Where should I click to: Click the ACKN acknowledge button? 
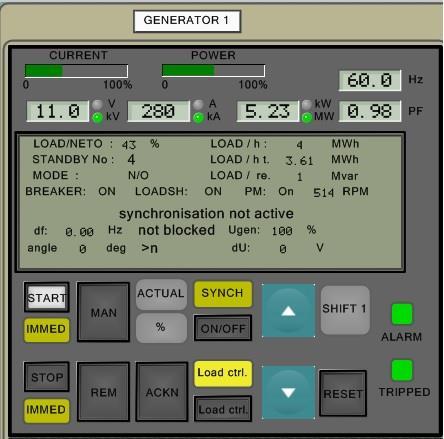pyautogui.click(x=162, y=392)
